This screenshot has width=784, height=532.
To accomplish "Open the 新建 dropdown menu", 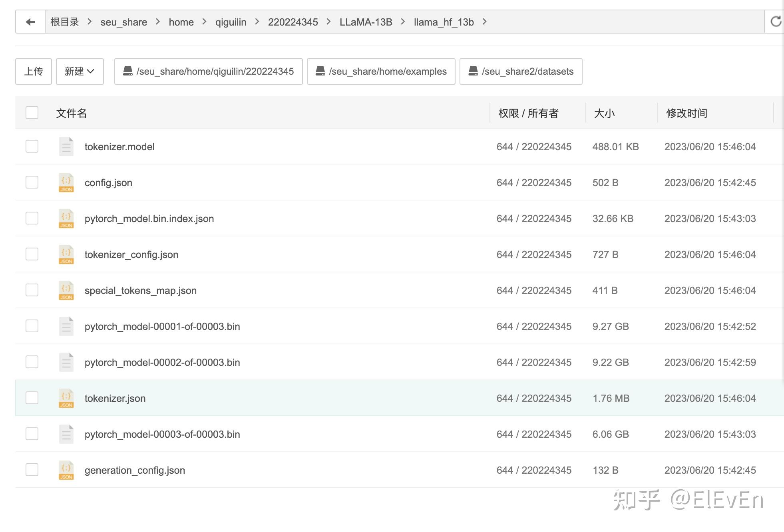I will coord(80,71).
